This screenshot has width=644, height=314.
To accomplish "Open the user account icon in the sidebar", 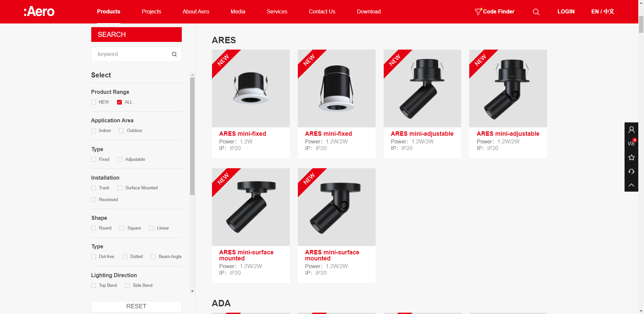I will click(632, 130).
